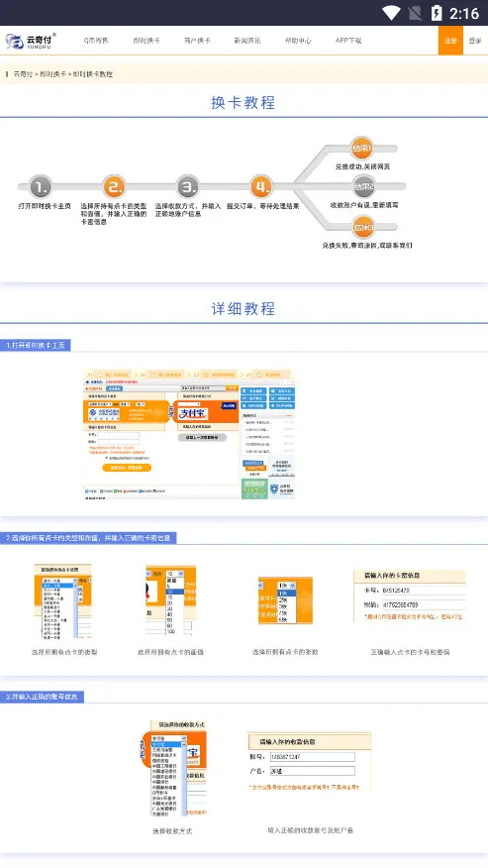Viewport: 488px width, 868px height.
Task: Tap the 换卡教程 page heading
Action: click(244, 102)
